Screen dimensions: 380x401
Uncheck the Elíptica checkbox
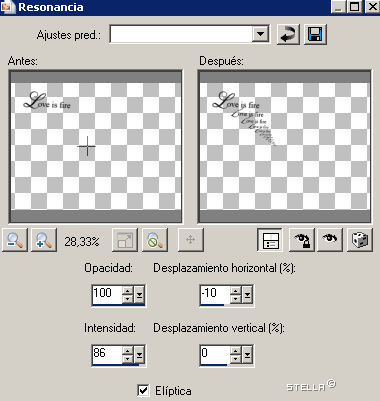143,390
